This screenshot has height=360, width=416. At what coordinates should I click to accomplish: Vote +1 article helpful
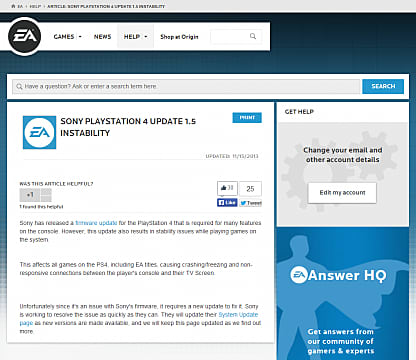tap(30, 195)
